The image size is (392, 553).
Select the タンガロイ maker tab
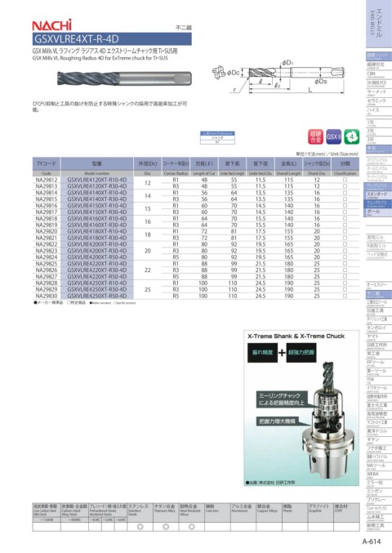tap(379, 328)
